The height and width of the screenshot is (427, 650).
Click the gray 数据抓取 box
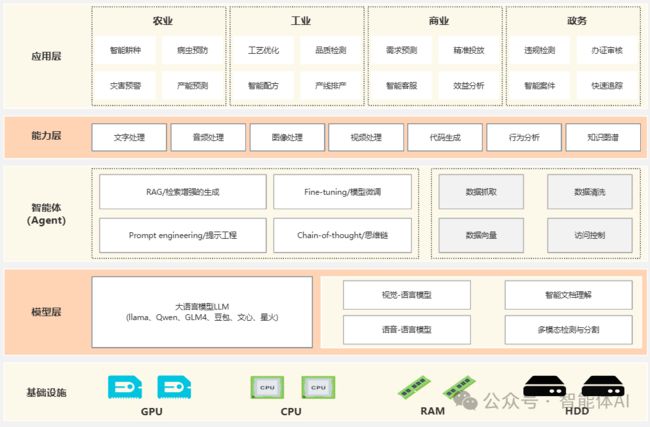click(481, 192)
